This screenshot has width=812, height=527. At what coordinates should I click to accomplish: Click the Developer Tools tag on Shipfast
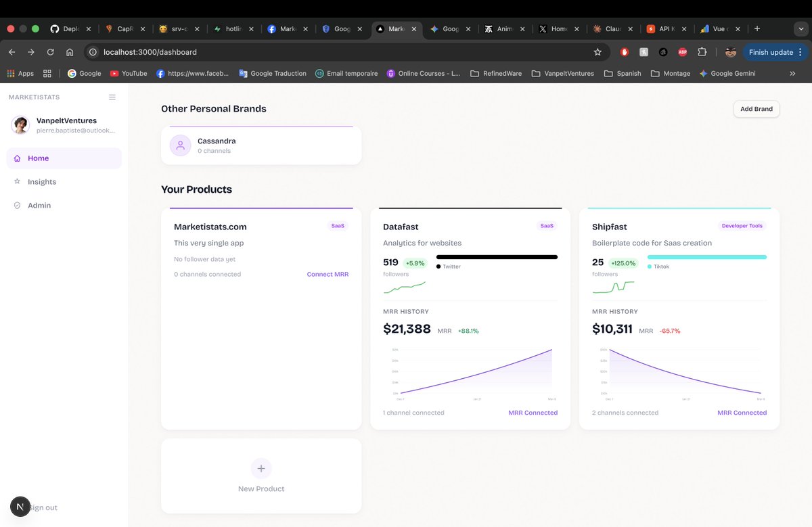742,226
